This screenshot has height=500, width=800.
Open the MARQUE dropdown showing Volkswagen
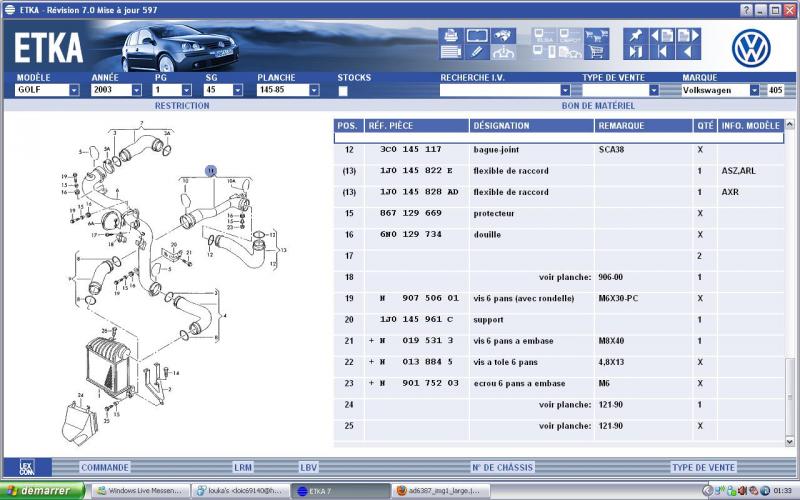(754, 90)
